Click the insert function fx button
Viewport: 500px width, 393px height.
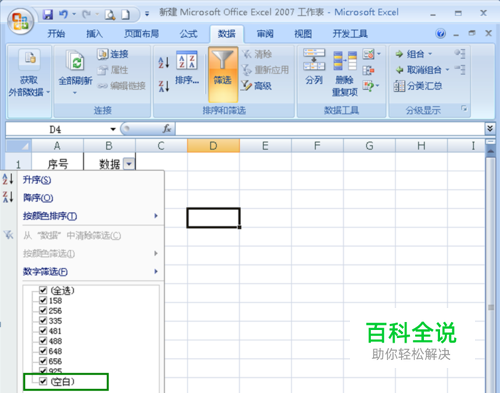[x=167, y=129]
